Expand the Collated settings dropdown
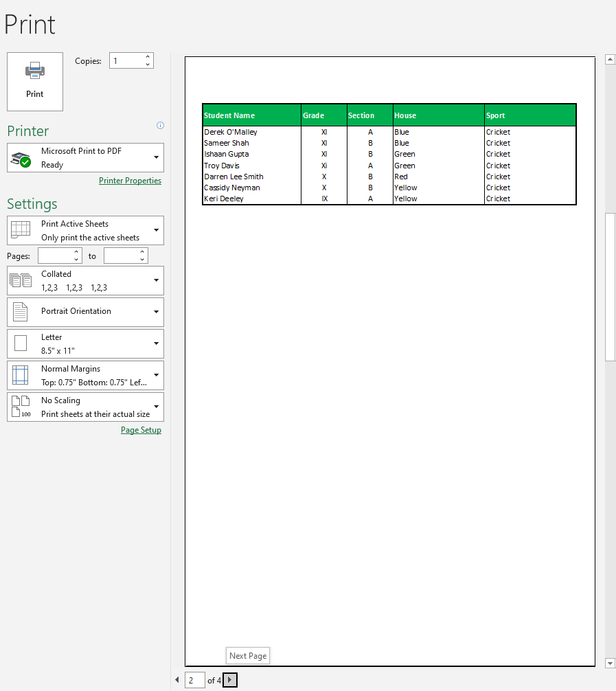Image resolution: width=616 pixels, height=691 pixels. pyautogui.click(x=156, y=280)
